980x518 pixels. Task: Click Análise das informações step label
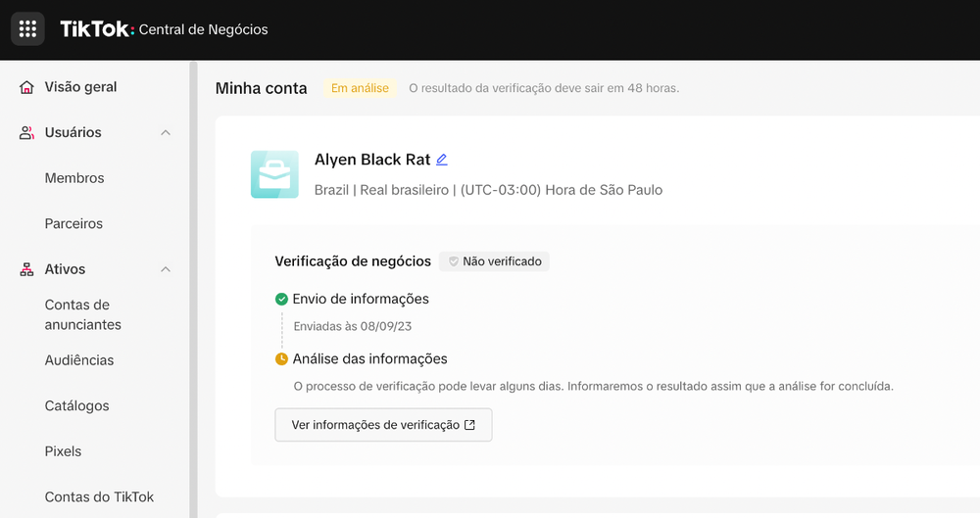370,358
